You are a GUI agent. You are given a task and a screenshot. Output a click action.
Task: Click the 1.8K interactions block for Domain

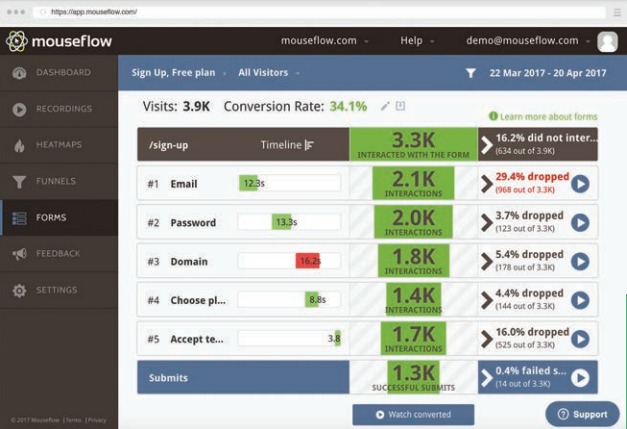click(x=413, y=261)
